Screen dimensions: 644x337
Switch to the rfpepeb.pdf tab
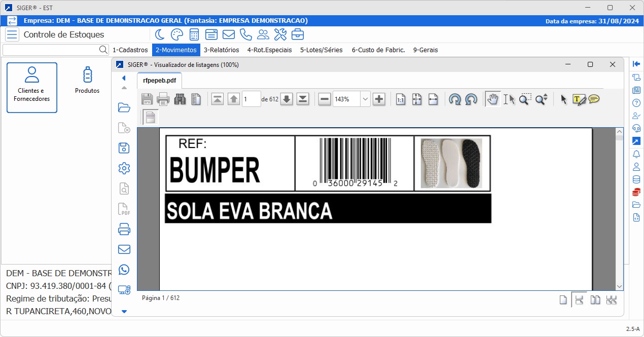[x=159, y=80]
